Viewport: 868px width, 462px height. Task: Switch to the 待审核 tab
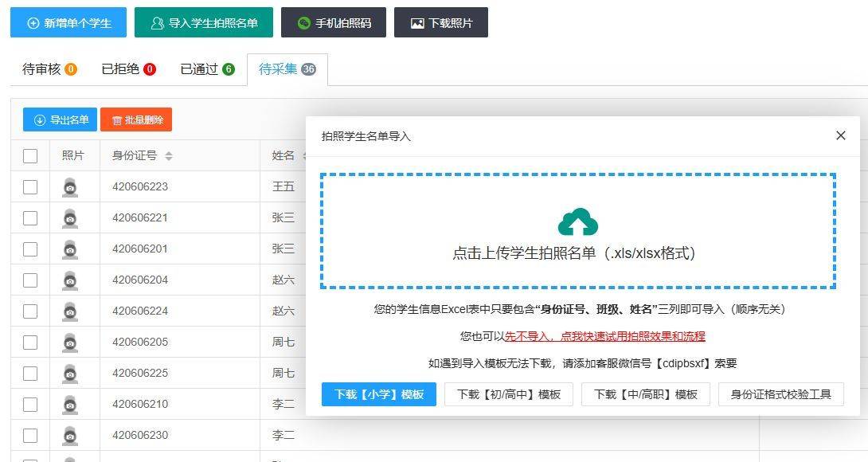click(49, 69)
